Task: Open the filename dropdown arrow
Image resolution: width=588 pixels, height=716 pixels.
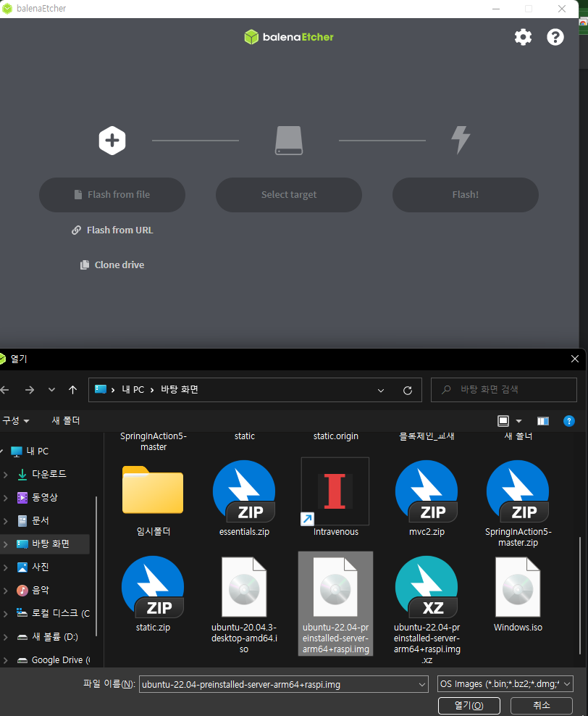Action: 422,685
